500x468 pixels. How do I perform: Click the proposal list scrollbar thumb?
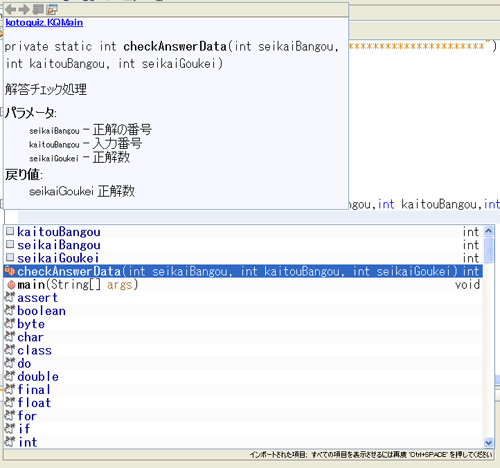(489, 250)
